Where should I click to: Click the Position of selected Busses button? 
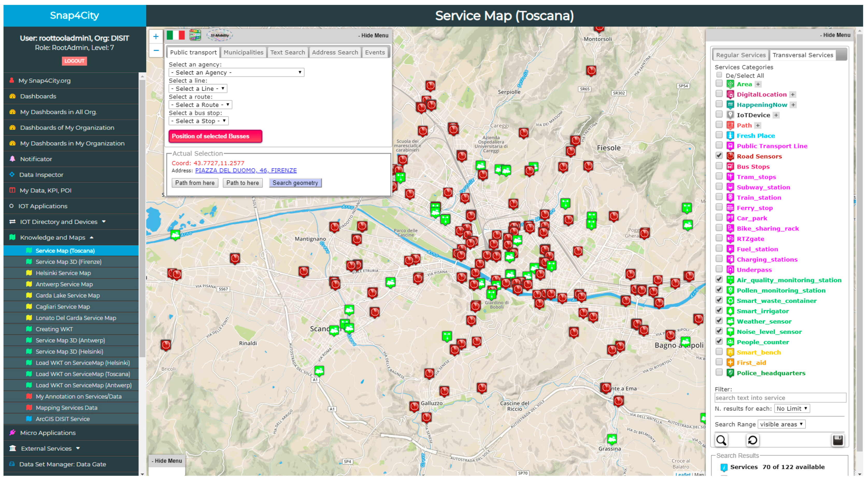click(215, 136)
